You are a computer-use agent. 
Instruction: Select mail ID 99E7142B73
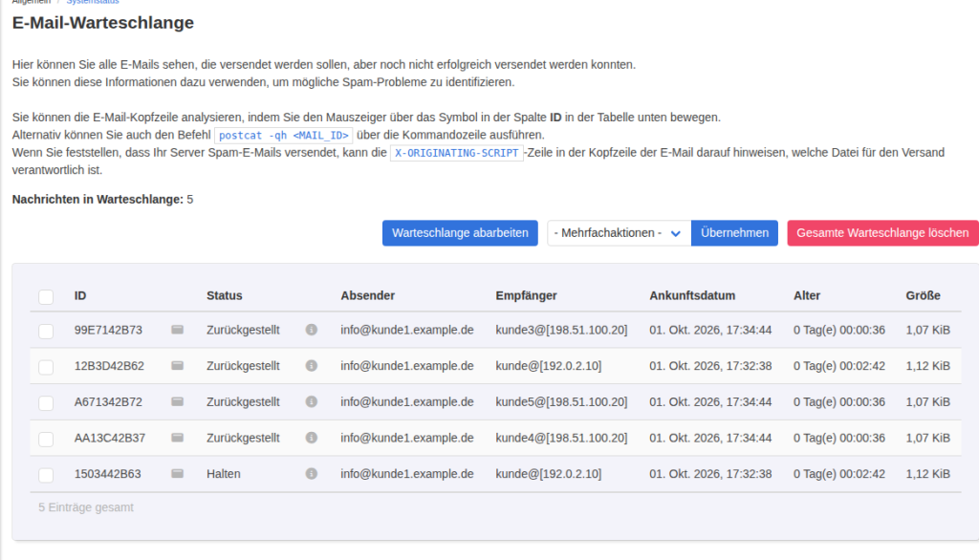tap(108, 330)
